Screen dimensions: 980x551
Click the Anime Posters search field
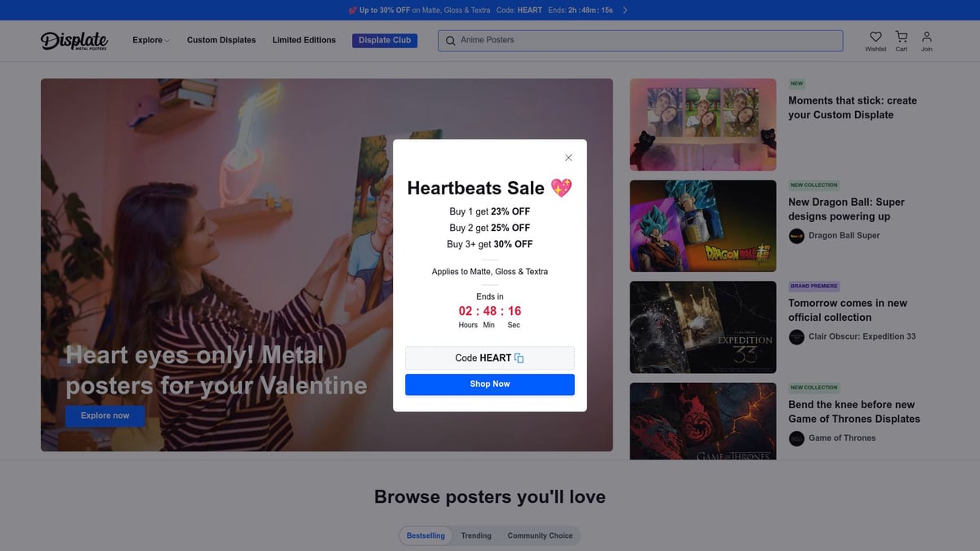645,40
